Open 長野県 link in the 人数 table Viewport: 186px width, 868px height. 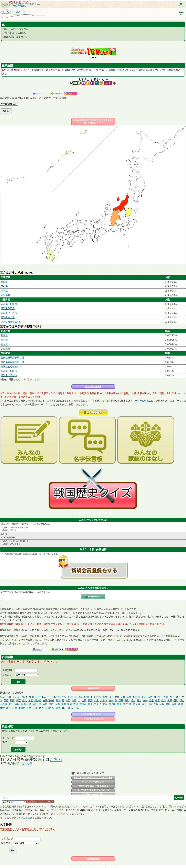click(4, 286)
